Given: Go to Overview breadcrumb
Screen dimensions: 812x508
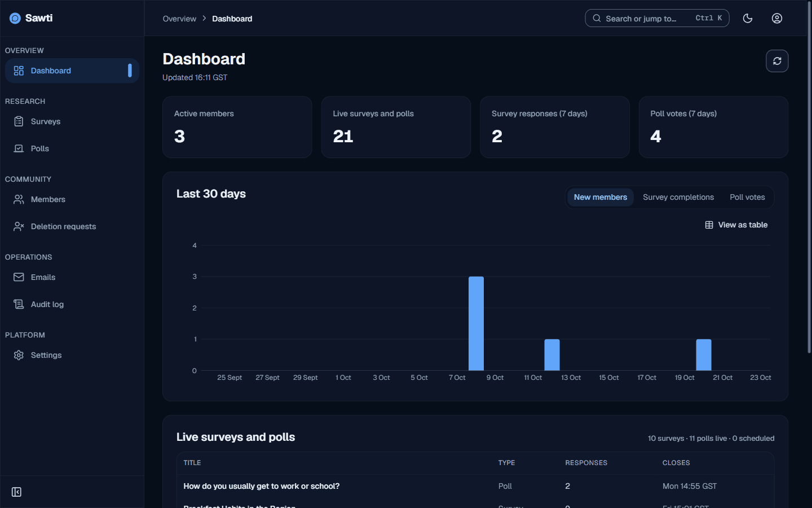Looking at the screenshot, I should [179, 19].
